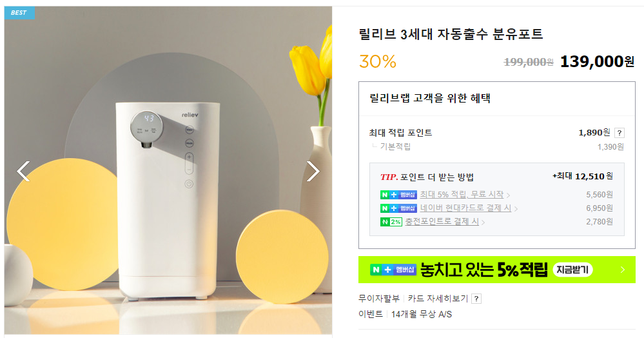Show previous product image with left arrow
The height and width of the screenshot is (338, 644).
[x=23, y=171]
